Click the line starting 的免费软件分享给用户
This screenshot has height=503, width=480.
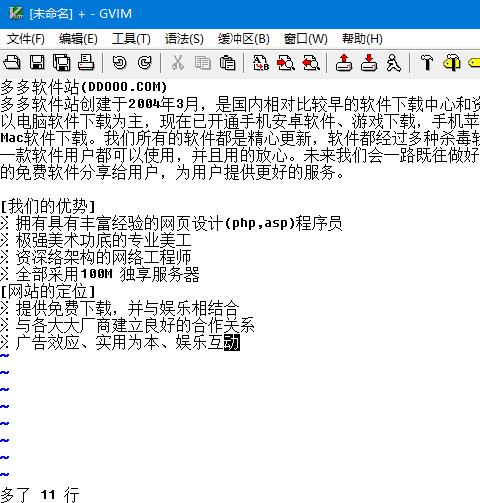pyautogui.click(x=172, y=172)
